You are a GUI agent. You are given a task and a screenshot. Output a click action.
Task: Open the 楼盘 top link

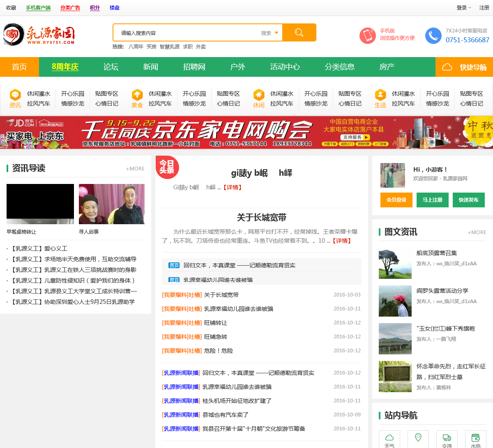click(x=115, y=8)
